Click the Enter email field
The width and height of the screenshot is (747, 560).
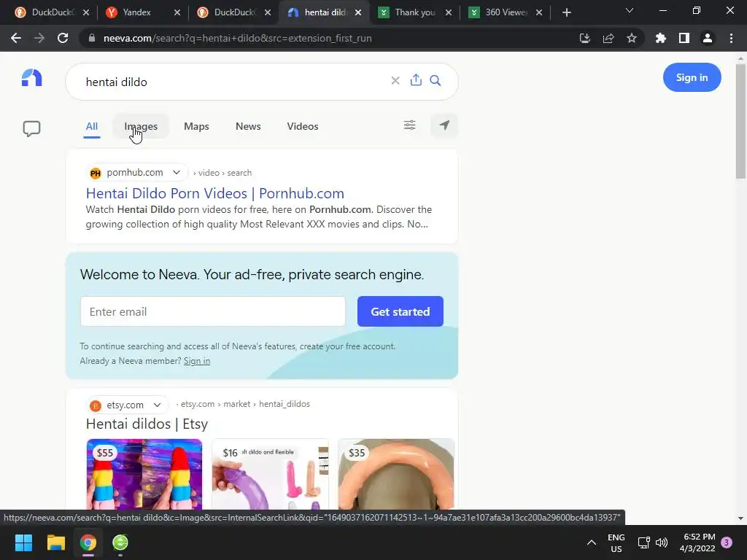212,311
